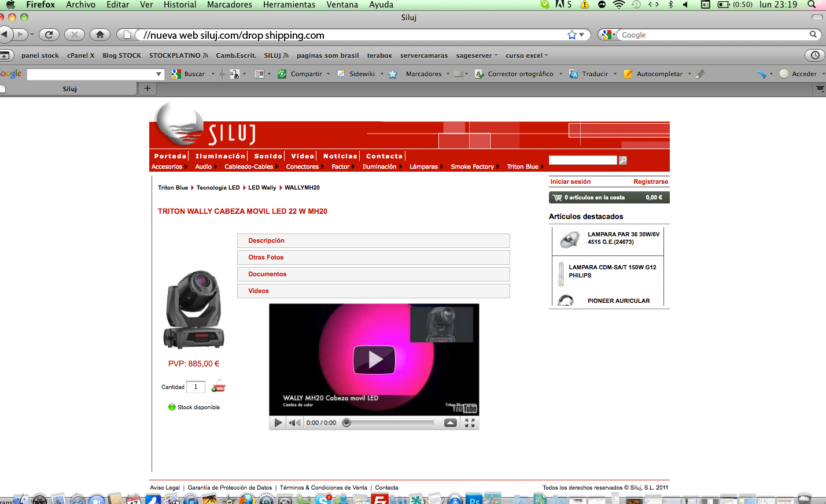
Task: Click the moving head product thumbnail
Action: (194, 309)
